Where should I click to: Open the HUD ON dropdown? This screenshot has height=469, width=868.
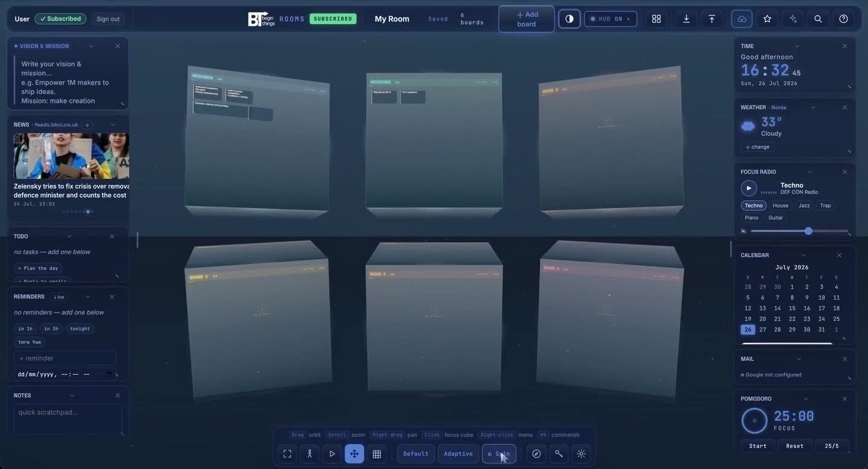pos(611,19)
